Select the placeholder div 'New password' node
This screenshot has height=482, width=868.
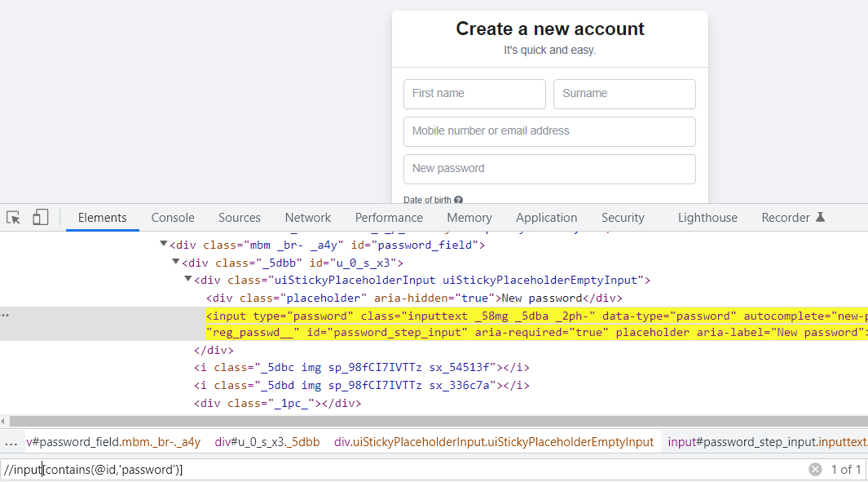pos(414,298)
